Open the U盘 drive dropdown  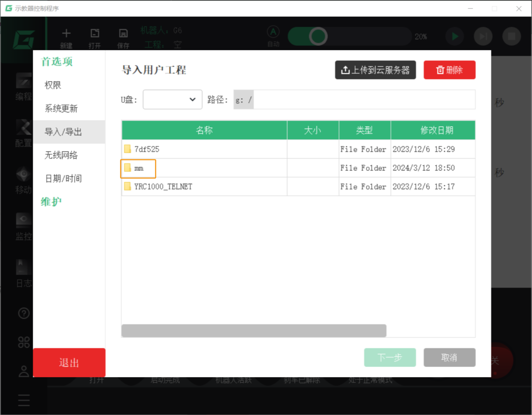(x=173, y=100)
